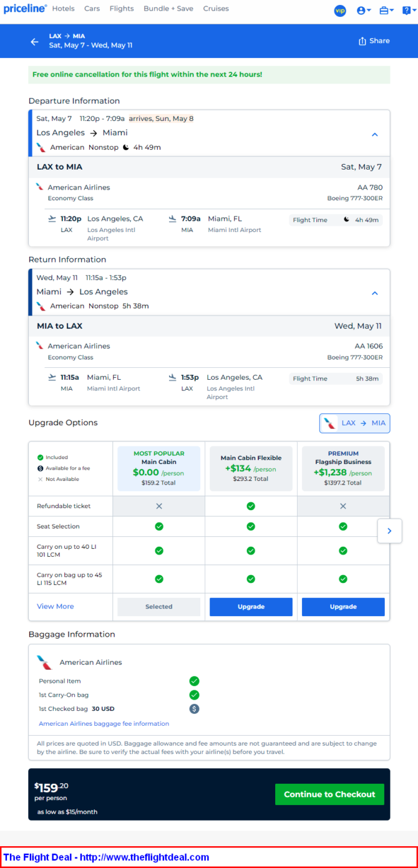Click the American Airlines logo in Baggage Information

click(x=44, y=662)
